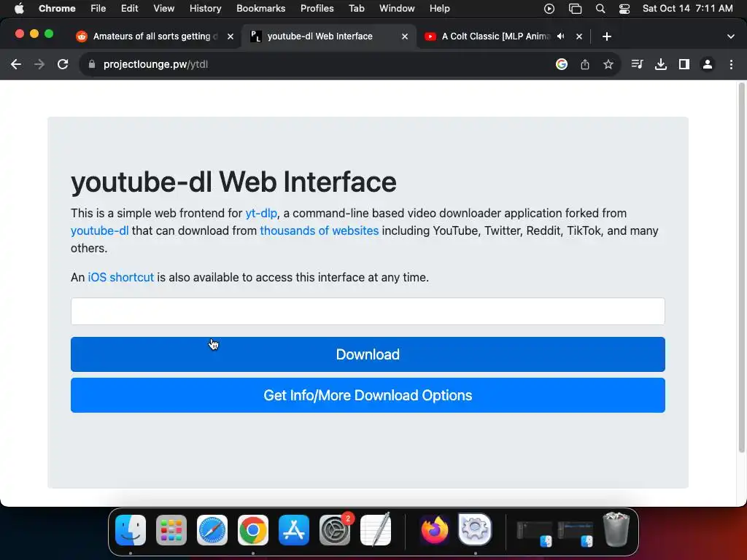747x560 pixels.
Task: Open the gear utility app in dock
Action: pyautogui.click(x=475, y=529)
